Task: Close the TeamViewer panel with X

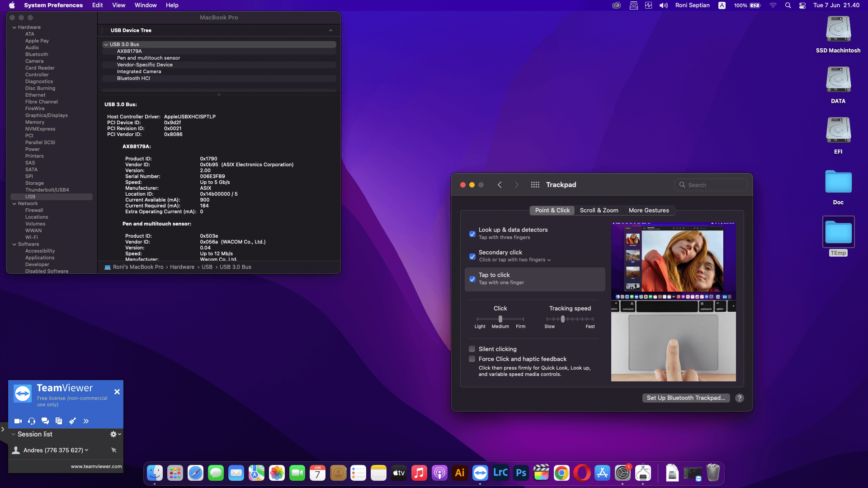Action: pos(117,392)
